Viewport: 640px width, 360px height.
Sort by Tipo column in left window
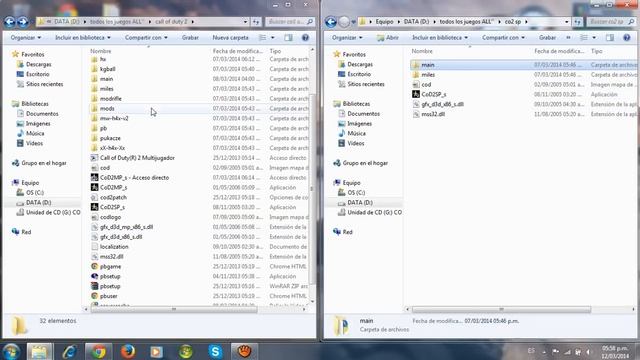(275, 51)
